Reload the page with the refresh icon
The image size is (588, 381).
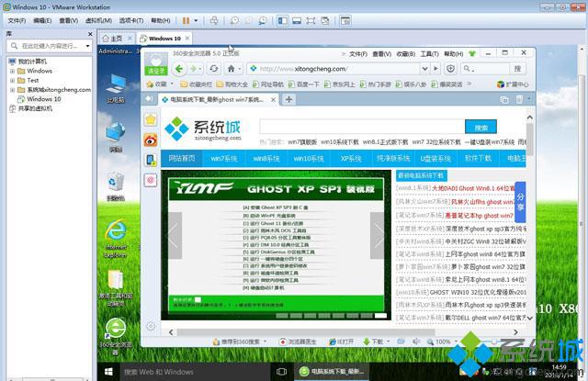point(214,69)
